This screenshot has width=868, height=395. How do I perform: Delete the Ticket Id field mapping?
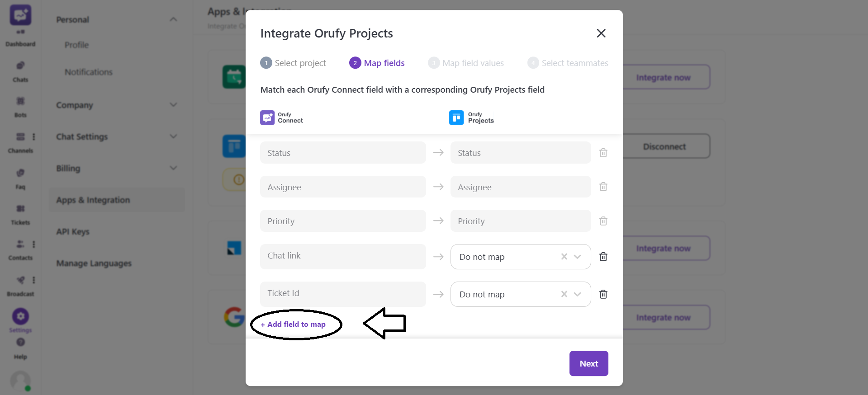pos(603,294)
